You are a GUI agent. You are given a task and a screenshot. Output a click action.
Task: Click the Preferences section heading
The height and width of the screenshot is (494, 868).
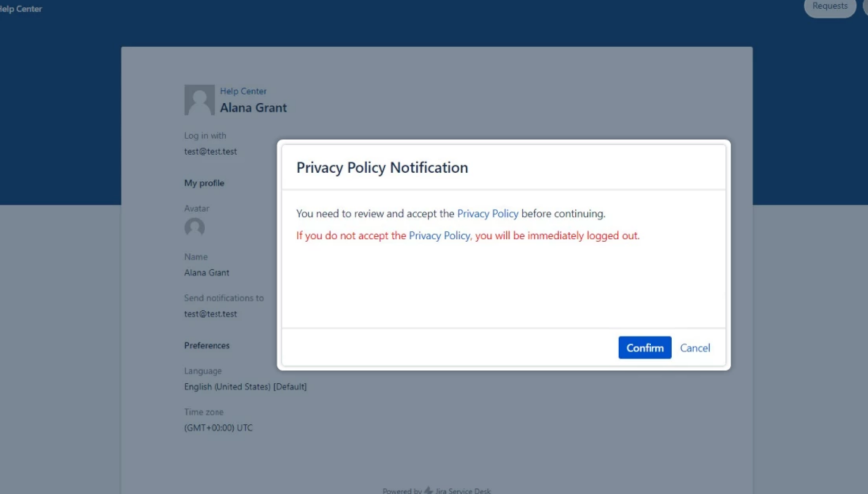pos(207,346)
